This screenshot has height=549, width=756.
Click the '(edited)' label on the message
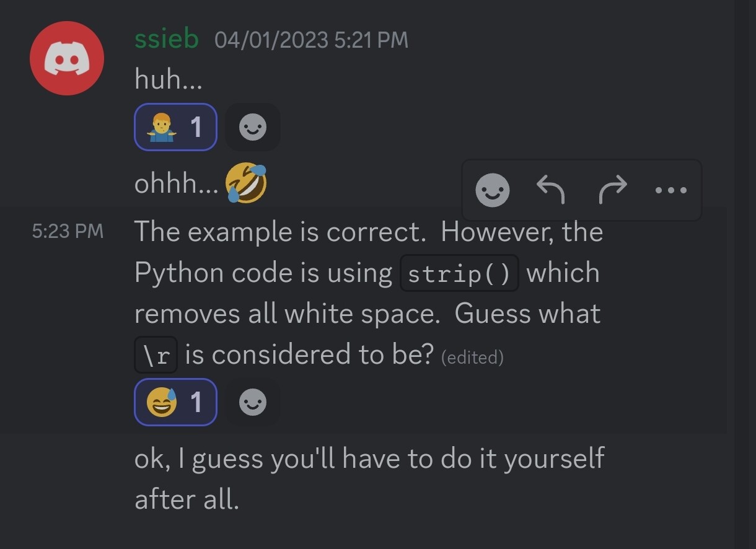(472, 357)
